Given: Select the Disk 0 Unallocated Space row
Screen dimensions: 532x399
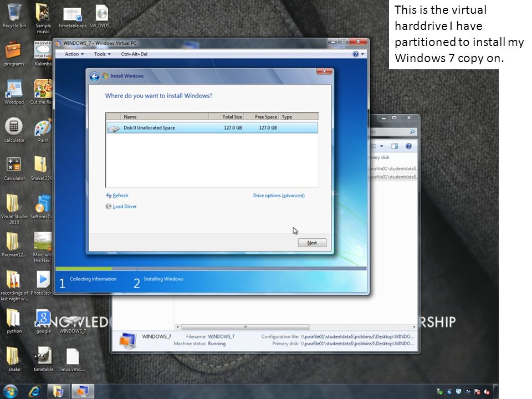Looking at the screenshot, I should coord(212,128).
